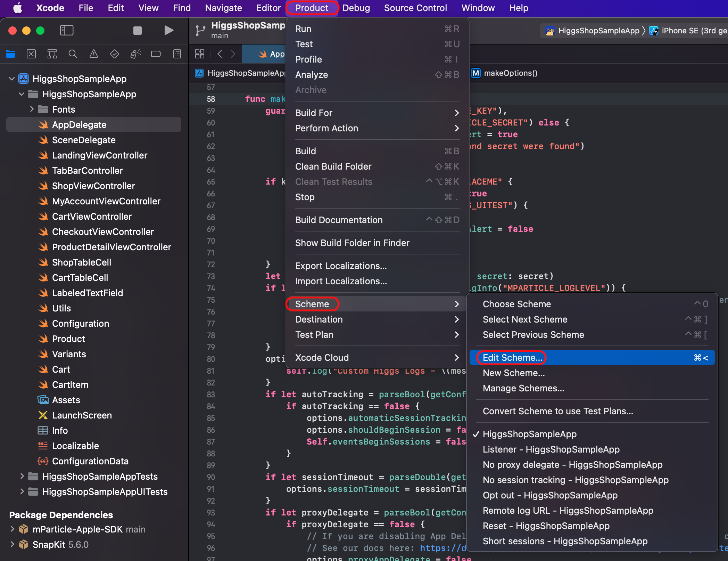The height and width of the screenshot is (561, 728).
Task: Open the Editor menu
Action: coord(268,8)
